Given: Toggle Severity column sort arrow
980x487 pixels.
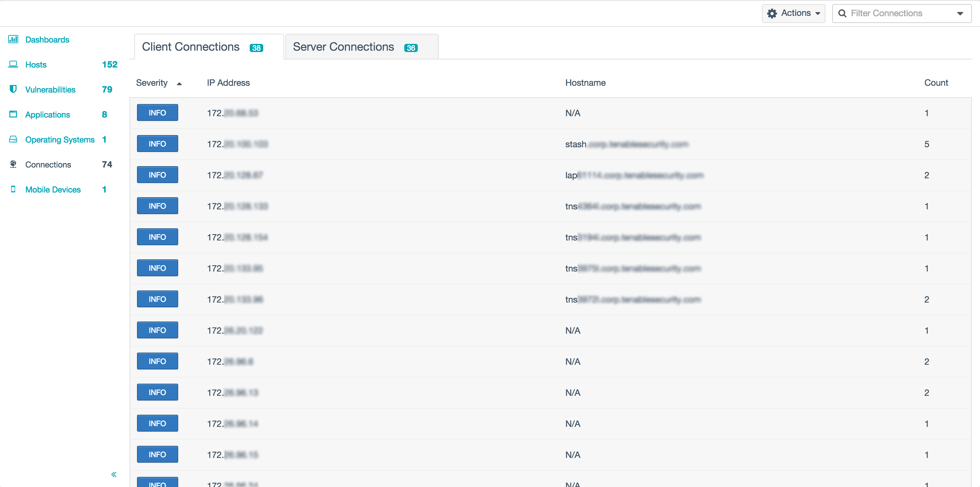Looking at the screenshot, I should coord(179,83).
